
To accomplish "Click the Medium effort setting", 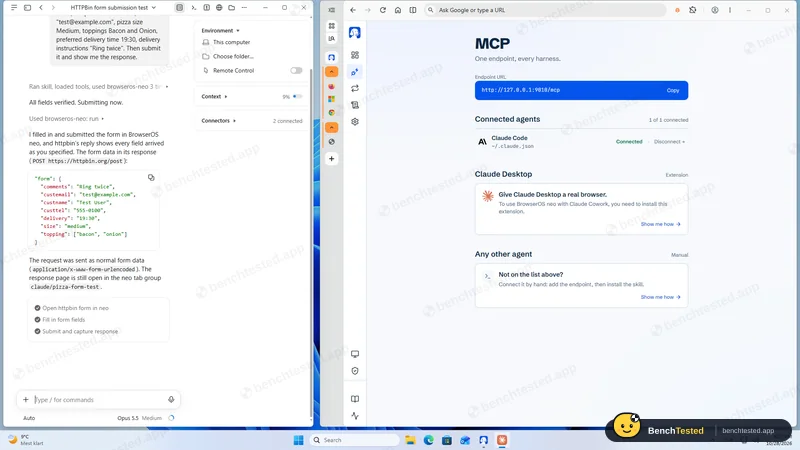I will (152, 418).
